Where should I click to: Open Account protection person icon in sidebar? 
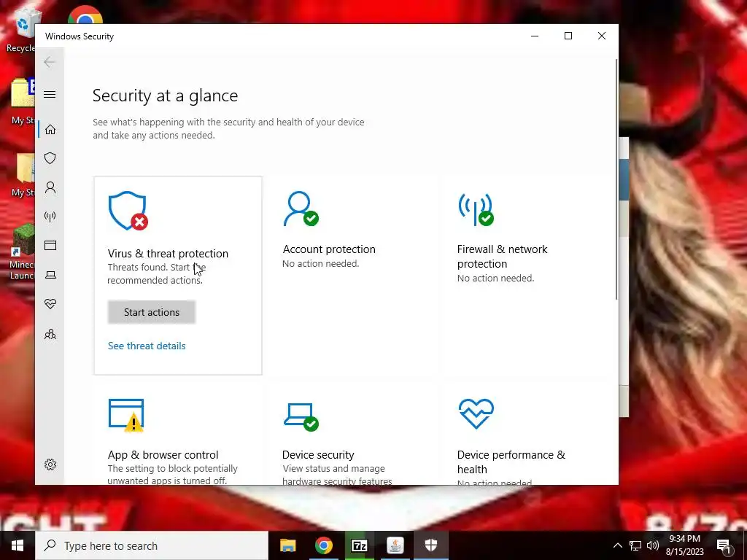pyautogui.click(x=50, y=187)
